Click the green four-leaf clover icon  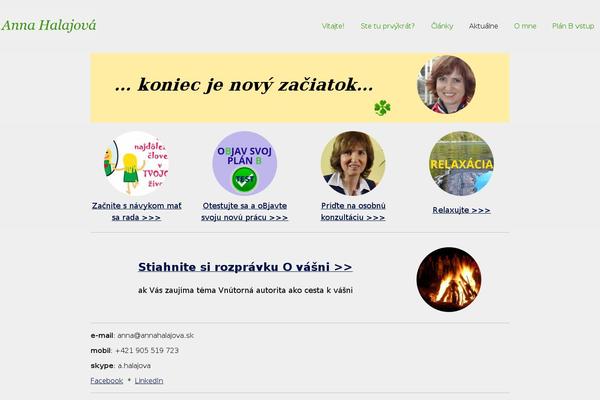click(x=382, y=108)
